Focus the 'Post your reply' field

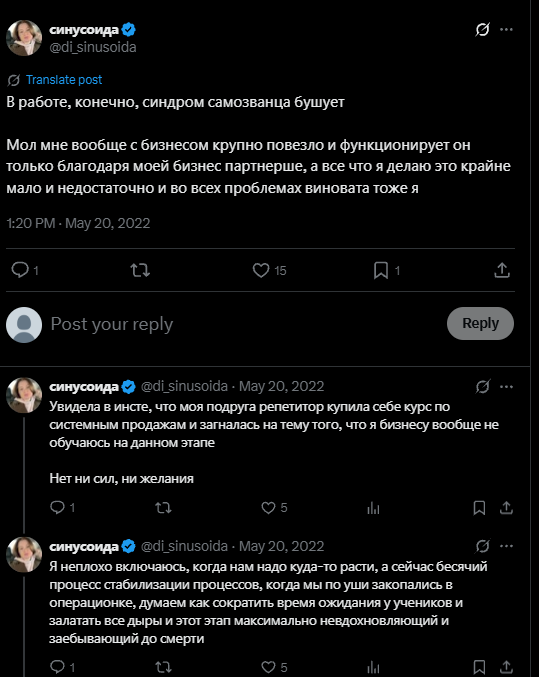click(242, 324)
